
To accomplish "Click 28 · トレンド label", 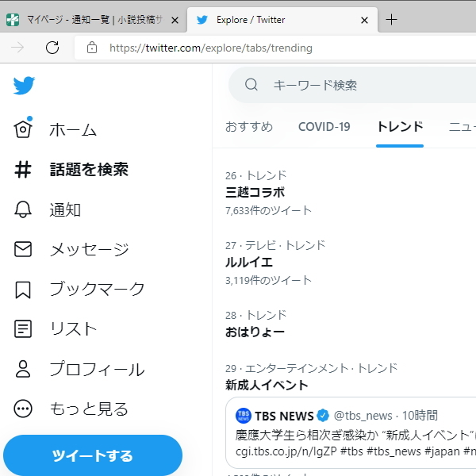I will (x=255, y=315).
